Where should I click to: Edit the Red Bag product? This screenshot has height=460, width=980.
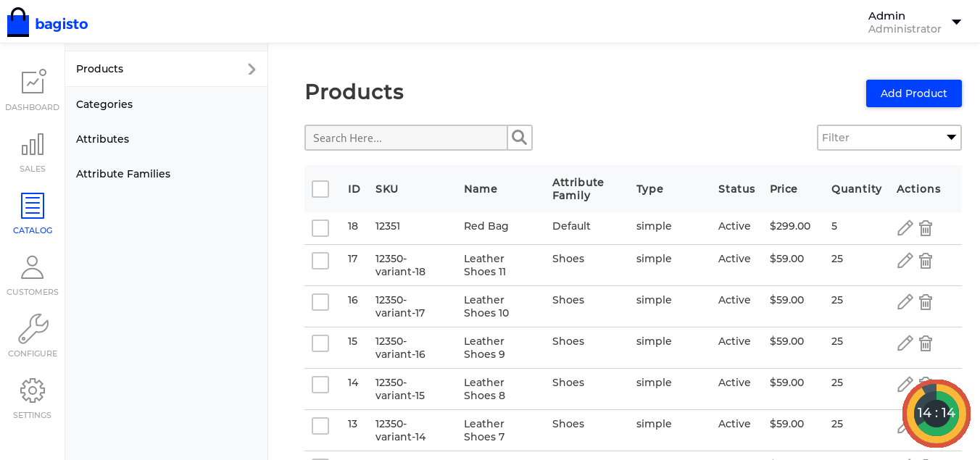click(x=905, y=228)
